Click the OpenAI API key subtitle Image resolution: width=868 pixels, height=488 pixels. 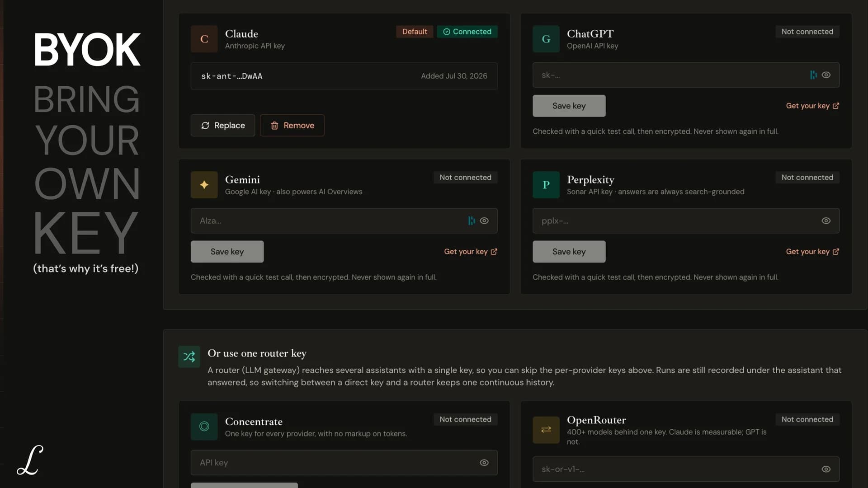pos(593,46)
